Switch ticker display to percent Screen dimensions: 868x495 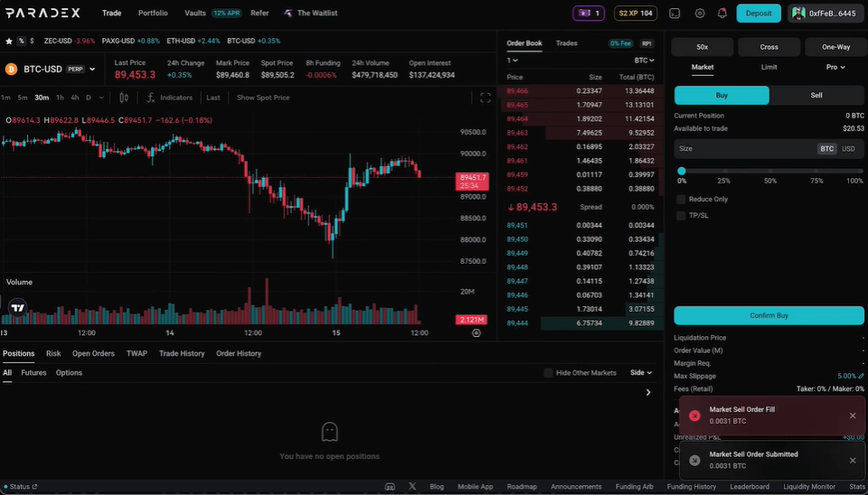[x=22, y=41]
